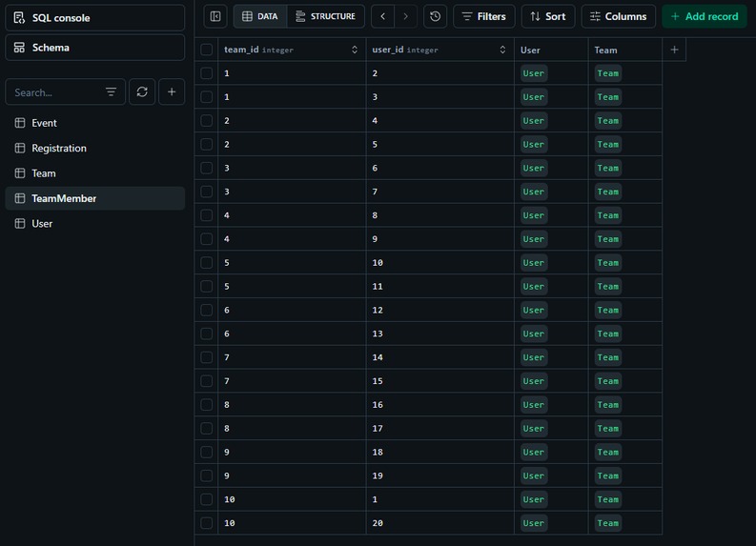This screenshot has height=546, width=756.
Task: Click the User table icon in sidebar
Action: coord(20,224)
